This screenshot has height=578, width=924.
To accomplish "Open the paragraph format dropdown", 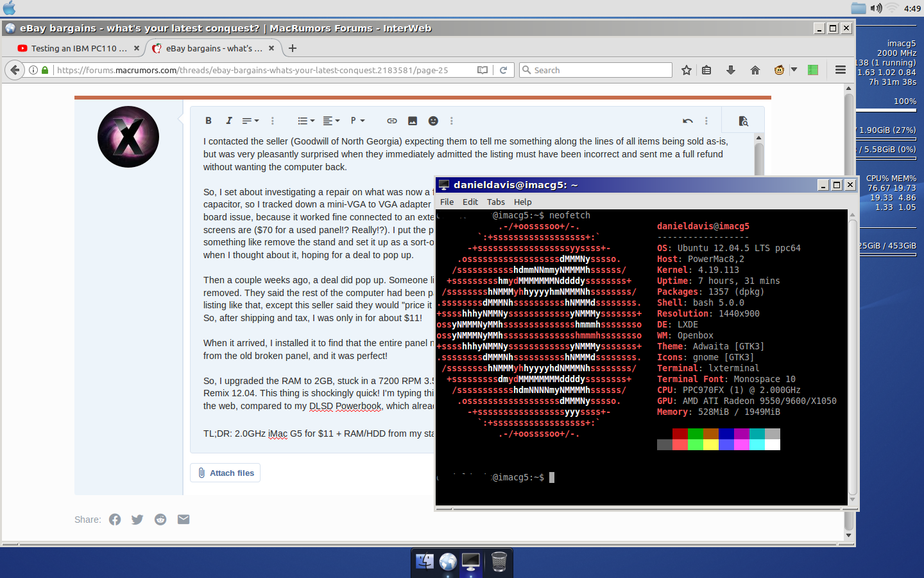I will tap(357, 121).
